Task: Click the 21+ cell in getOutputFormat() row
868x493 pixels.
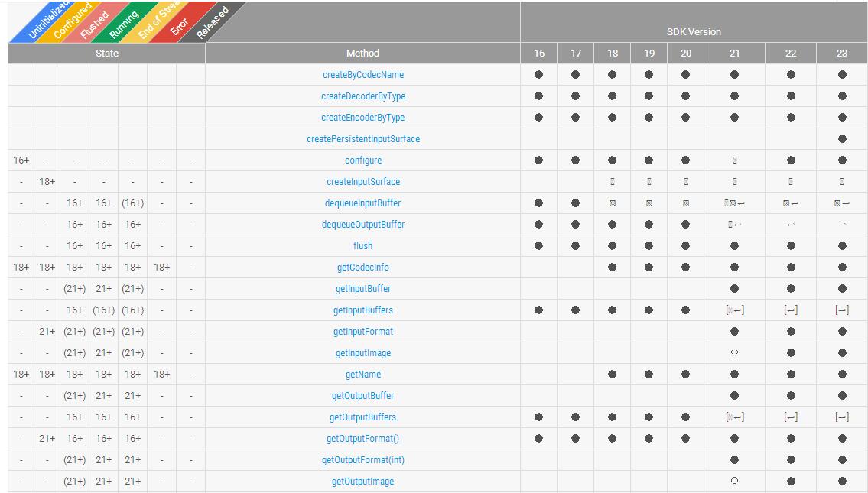Action: [47, 438]
